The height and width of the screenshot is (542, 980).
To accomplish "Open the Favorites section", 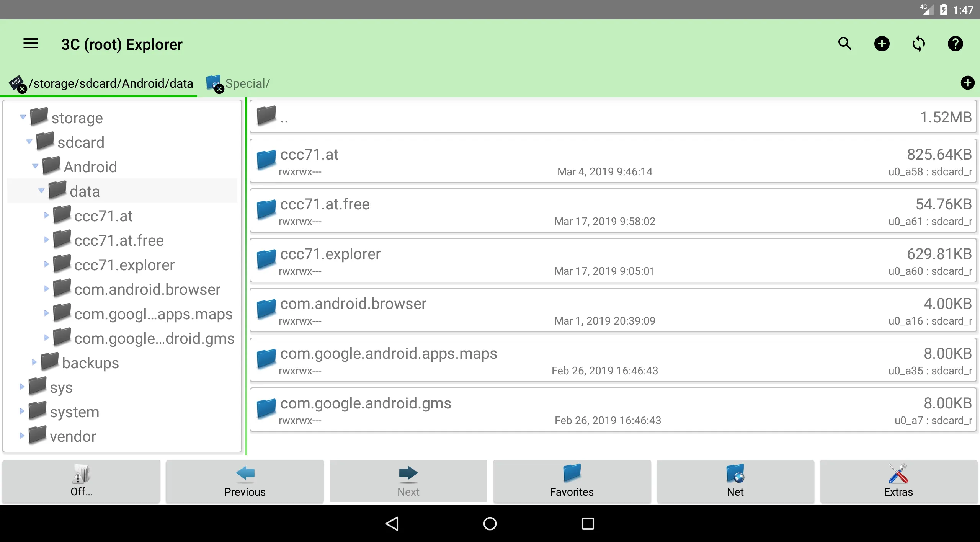I will point(572,481).
